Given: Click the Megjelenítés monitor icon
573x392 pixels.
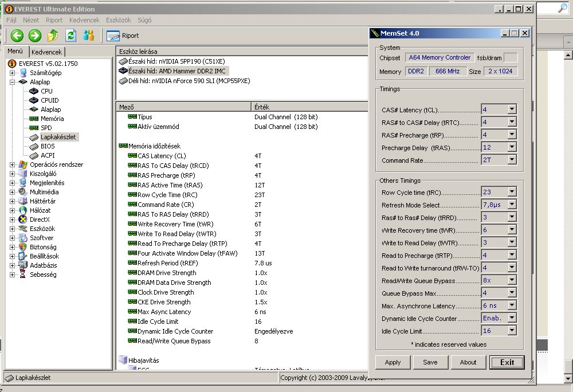Looking at the screenshot, I should (23, 183).
